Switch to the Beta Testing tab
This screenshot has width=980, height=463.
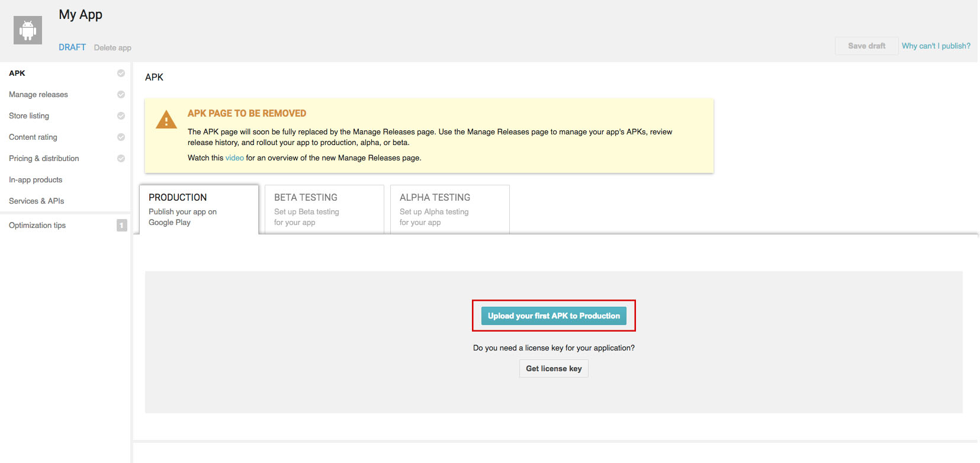click(324, 210)
